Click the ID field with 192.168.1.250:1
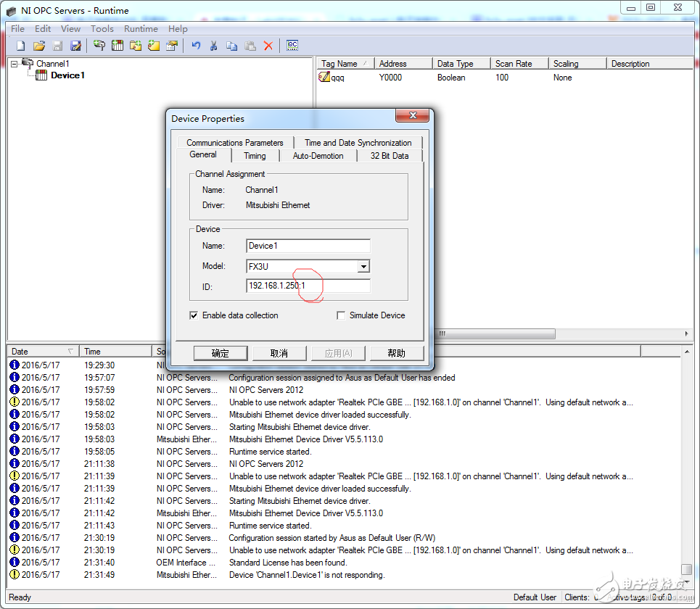 (x=308, y=286)
